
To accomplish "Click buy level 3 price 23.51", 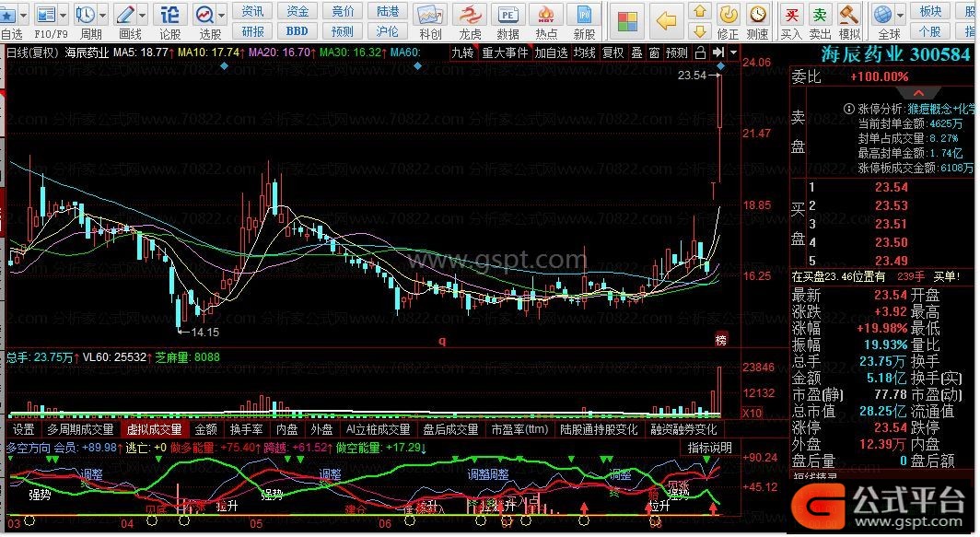I will click(891, 224).
